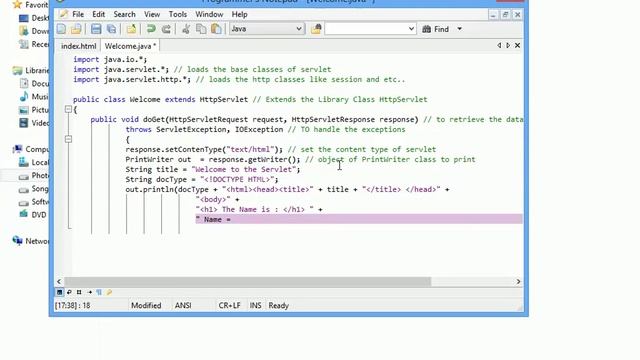
Task: Select Network in the Explorer sidebar behind
Action: [x=31, y=241]
